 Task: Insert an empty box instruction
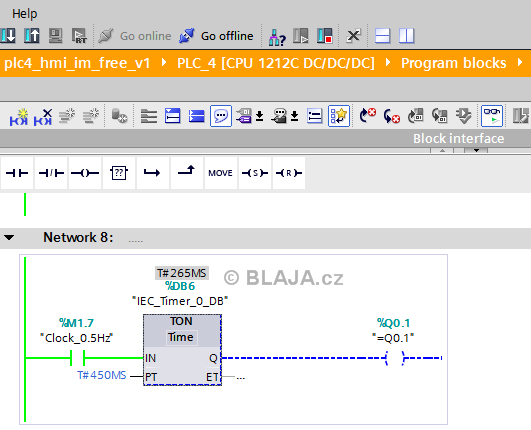(119, 173)
